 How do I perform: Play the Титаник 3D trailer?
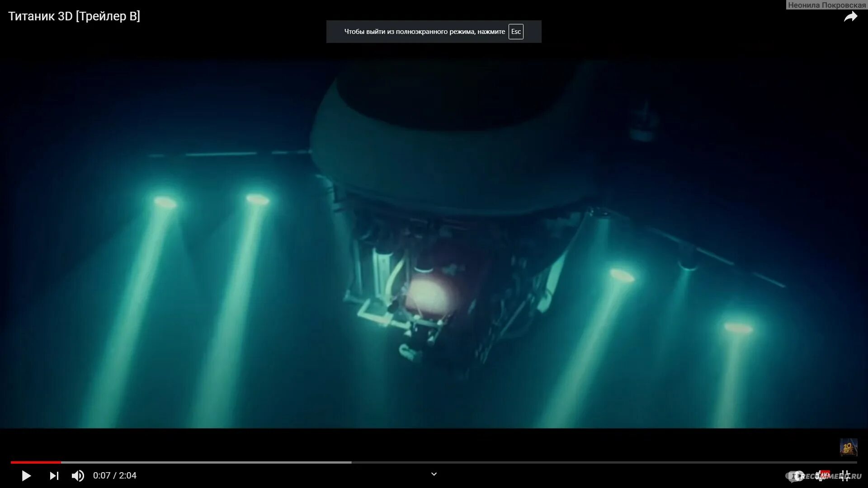(26, 476)
